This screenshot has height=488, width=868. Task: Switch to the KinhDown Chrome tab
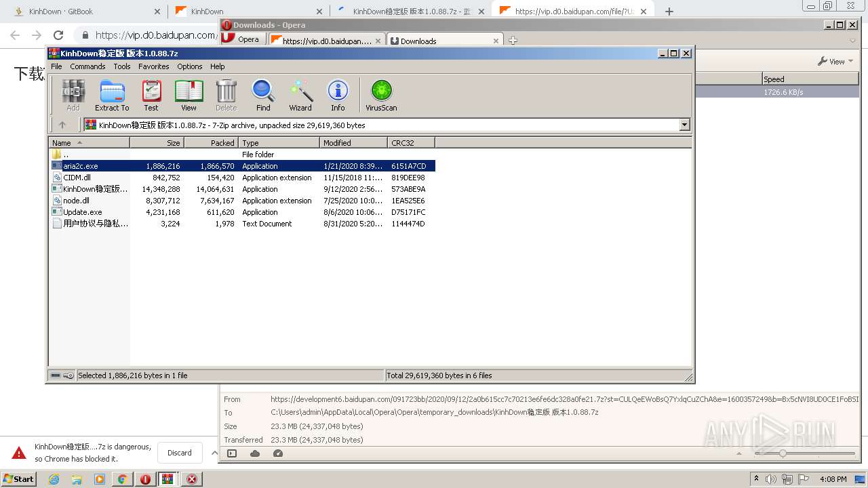tap(248, 12)
